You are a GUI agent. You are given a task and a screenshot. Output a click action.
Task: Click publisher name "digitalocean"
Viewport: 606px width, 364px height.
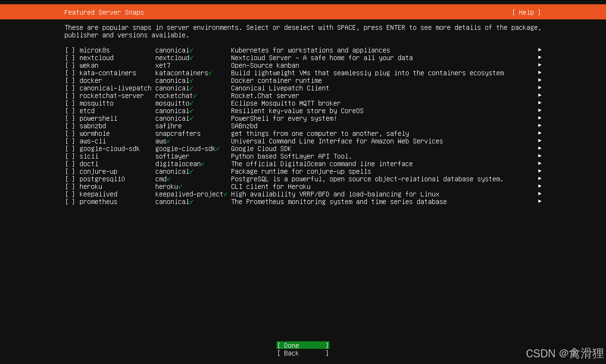tap(178, 164)
